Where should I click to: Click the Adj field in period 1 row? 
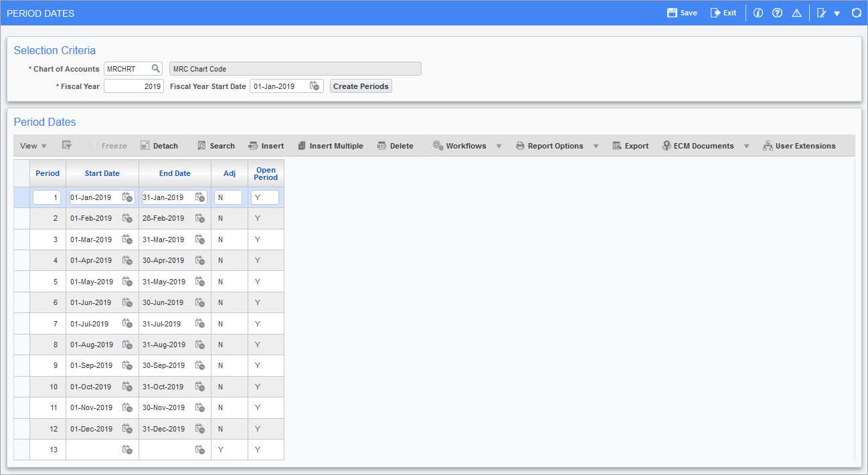[228, 197]
